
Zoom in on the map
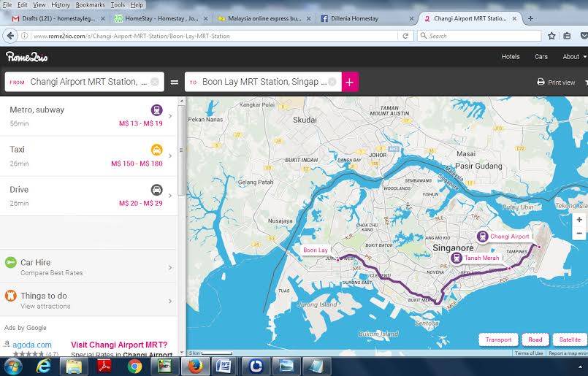[579, 220]
